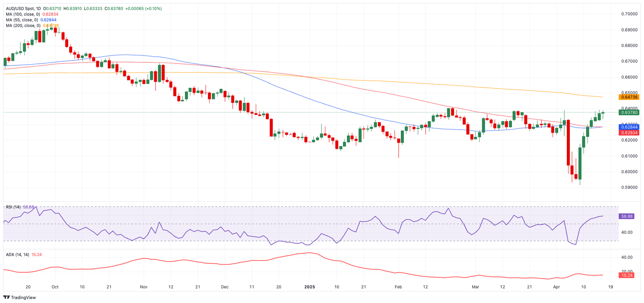Screen dimensions: 644x303
Task: Select the RSI (14) indicator label
Action: (x=14, y=207)
